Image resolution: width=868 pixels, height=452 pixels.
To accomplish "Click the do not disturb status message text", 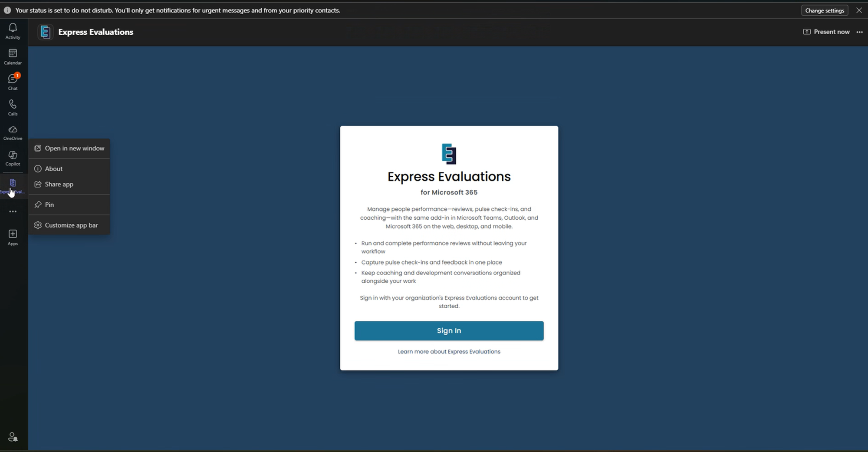I will (178, 10).
